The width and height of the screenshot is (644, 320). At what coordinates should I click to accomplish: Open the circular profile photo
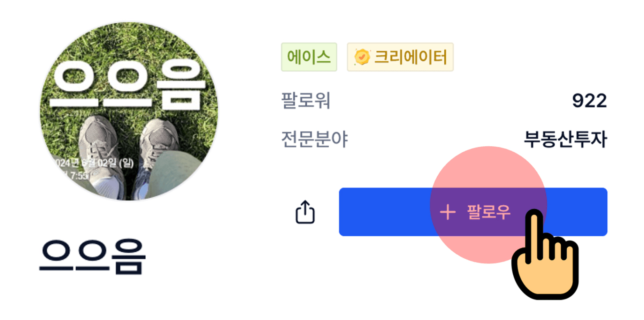pyautogui.click(x=129, y=111)
